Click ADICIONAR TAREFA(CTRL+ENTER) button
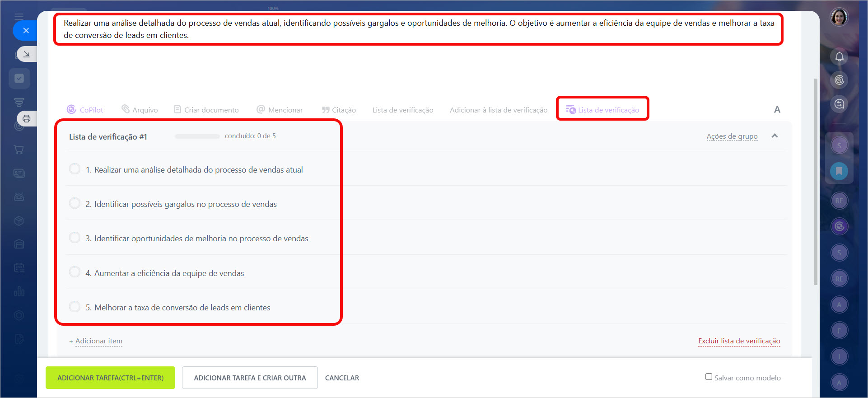This screenshot has height=398, width=868. 110,378
